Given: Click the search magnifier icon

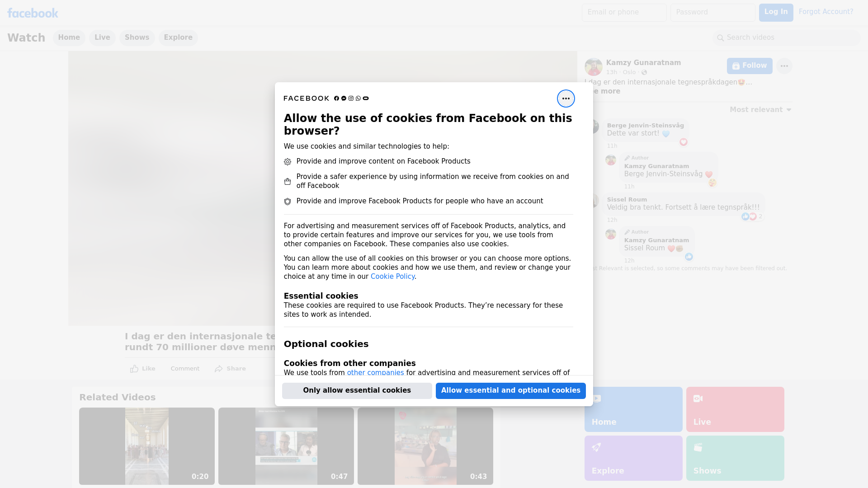Looking at the screenshot, I should (721, 38).
